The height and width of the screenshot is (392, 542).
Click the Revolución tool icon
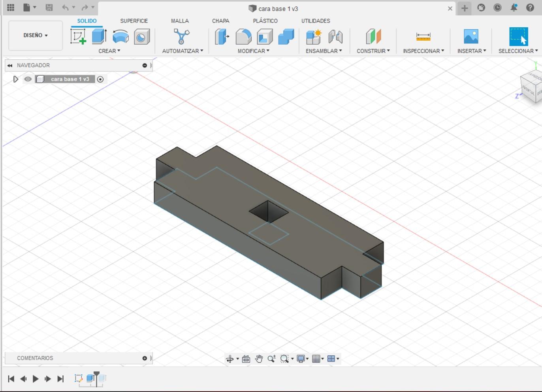tap(120, 36)
